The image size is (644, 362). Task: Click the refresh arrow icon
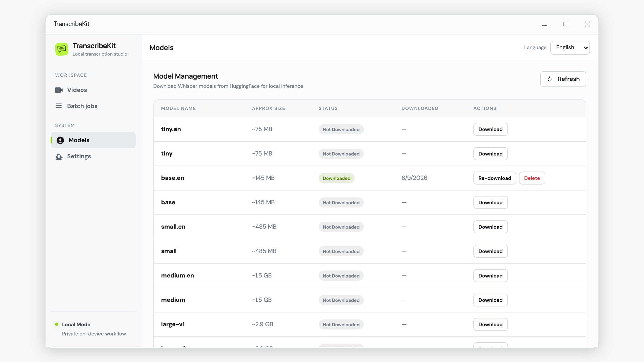click(x=550, y=79)
